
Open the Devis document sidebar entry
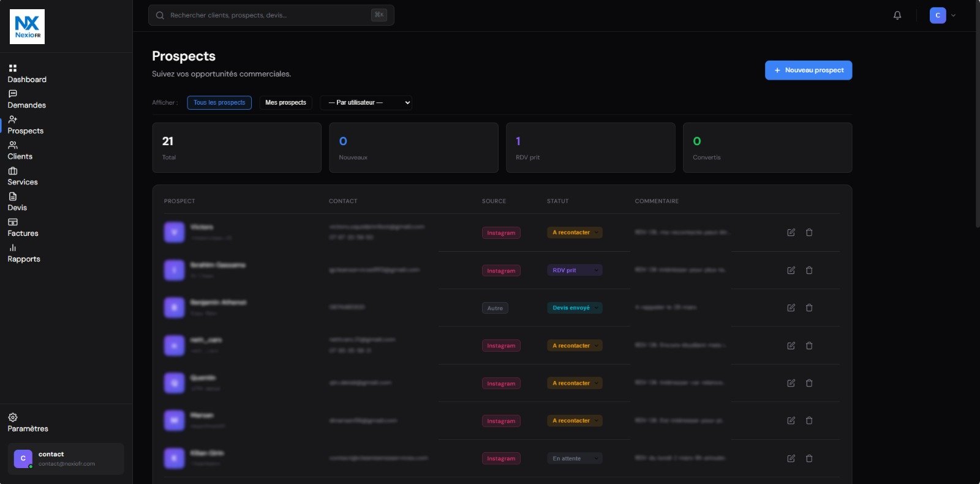click(x=17, y=202)
